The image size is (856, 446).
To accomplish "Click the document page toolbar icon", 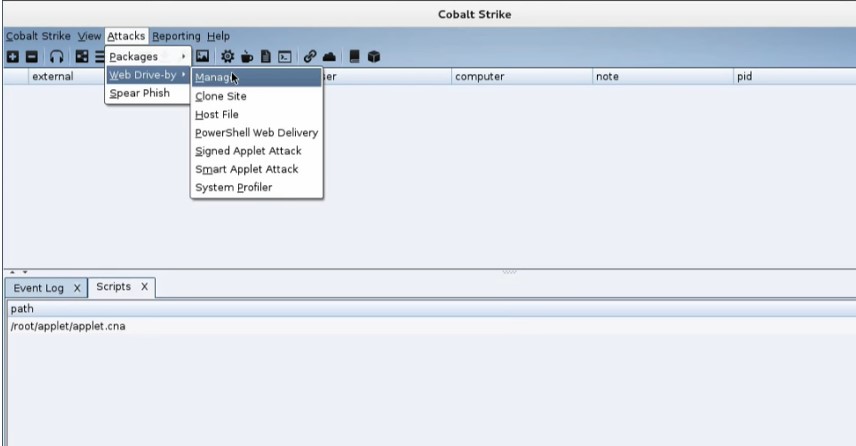I will [x=266, y=56].
